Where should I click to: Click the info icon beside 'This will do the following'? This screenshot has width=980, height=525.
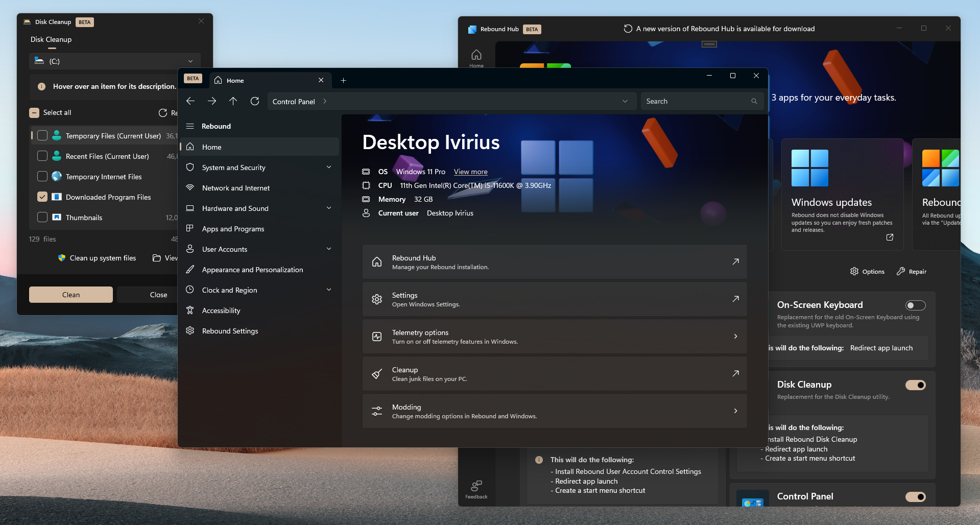pos(539,460)
